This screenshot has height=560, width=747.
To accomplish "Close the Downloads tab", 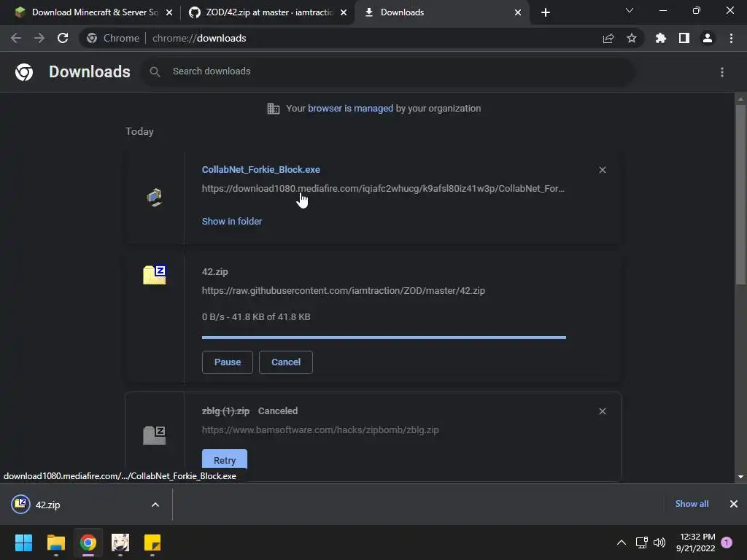I will (518, 12).
